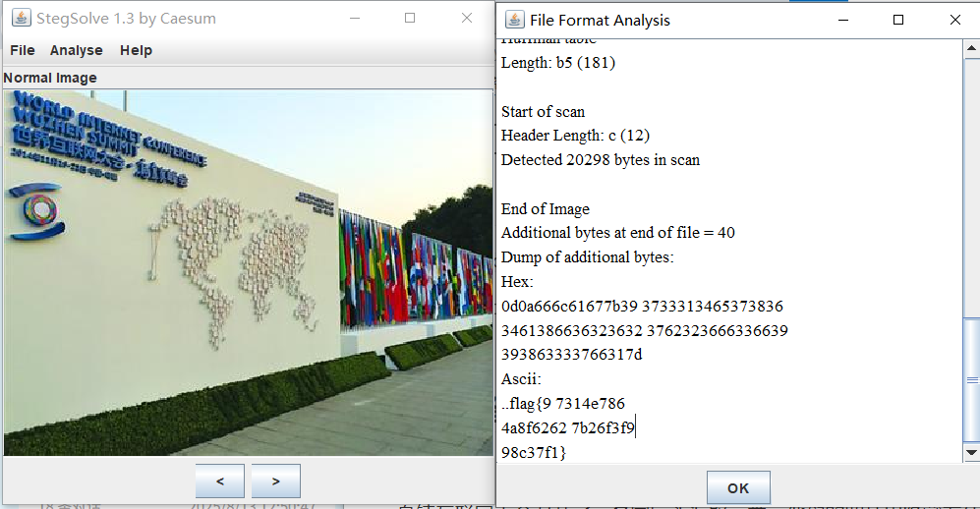Click OK in File Format Analysis
This screenshot has height=509, width=980.
pyautogui.click(x=738, y=487)
